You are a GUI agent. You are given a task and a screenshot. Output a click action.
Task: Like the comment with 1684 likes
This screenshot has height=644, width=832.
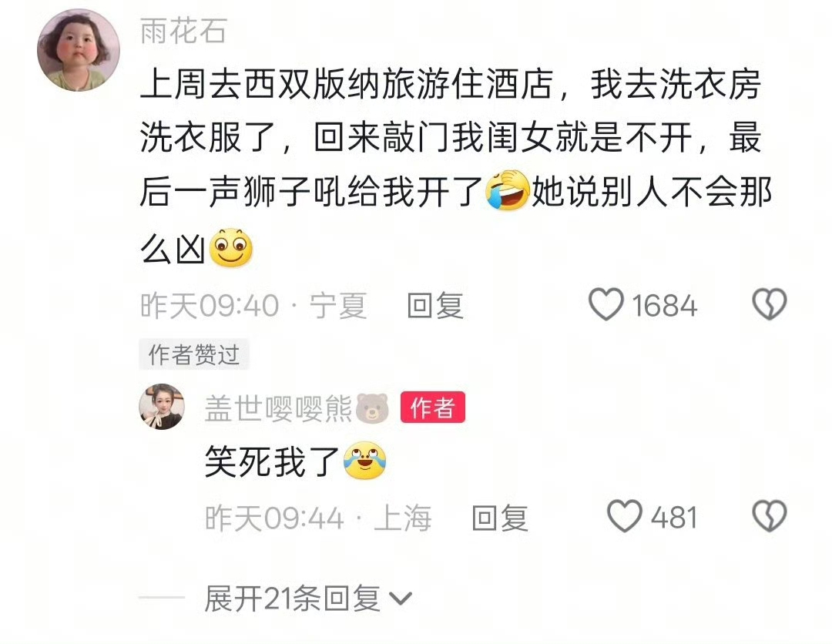click(x=606, y=304)
